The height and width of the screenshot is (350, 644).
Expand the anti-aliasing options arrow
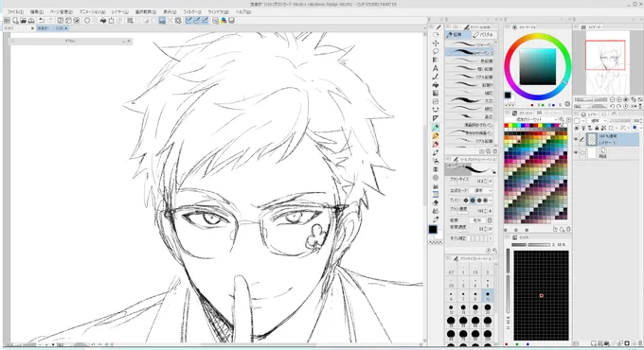click(x=491, y=201)
